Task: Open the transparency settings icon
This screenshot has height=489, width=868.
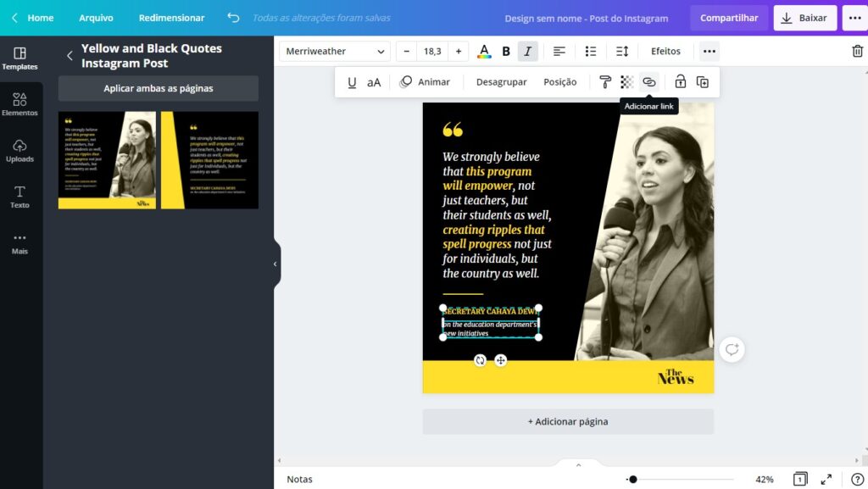Action: [x=627, y=81]
